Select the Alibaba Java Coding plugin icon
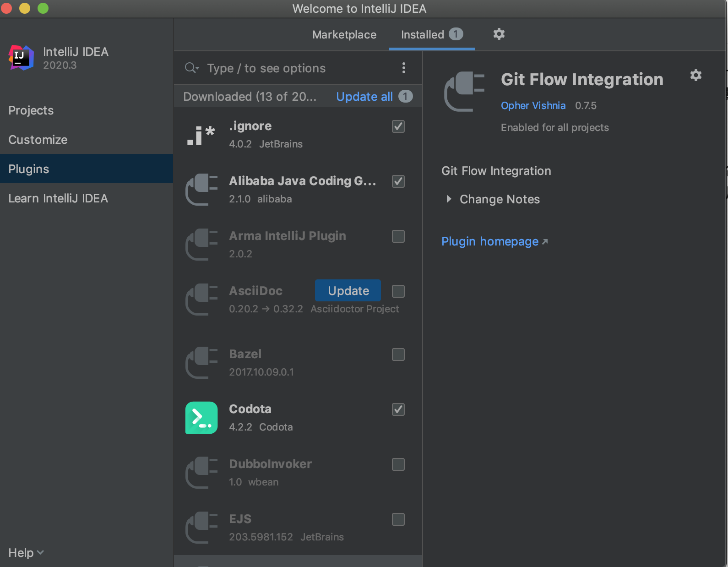 [201, 190]
